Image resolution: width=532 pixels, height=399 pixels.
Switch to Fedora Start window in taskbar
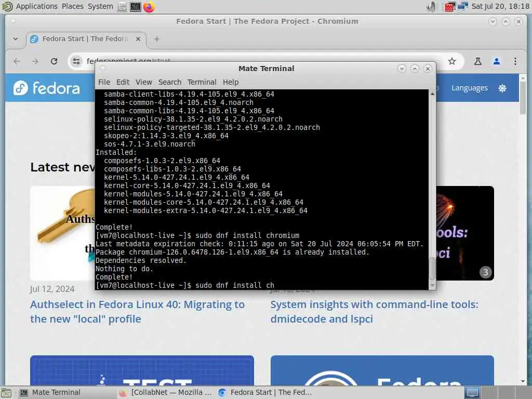point(264,393)
